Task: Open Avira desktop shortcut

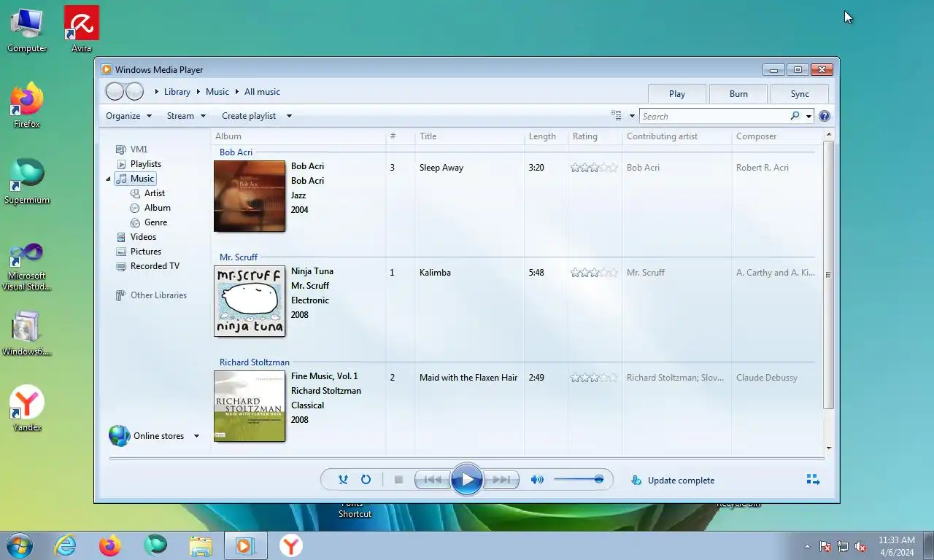Action: 82,29
